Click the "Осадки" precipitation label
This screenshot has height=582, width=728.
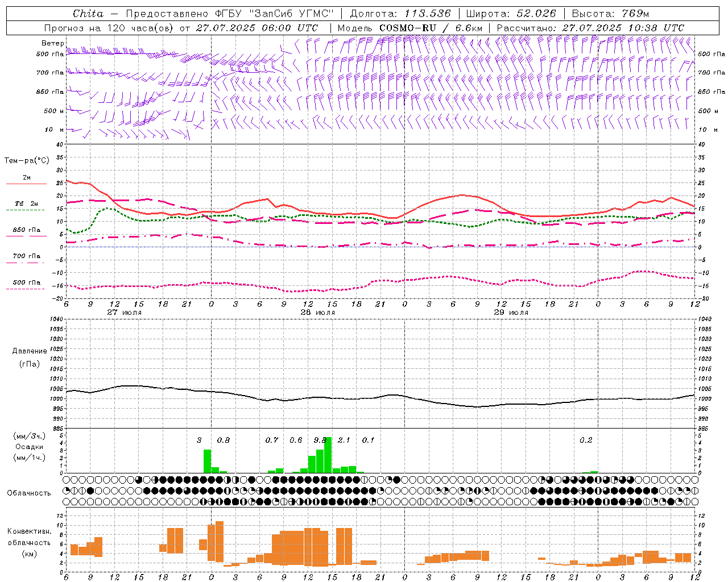click(30, 447)
